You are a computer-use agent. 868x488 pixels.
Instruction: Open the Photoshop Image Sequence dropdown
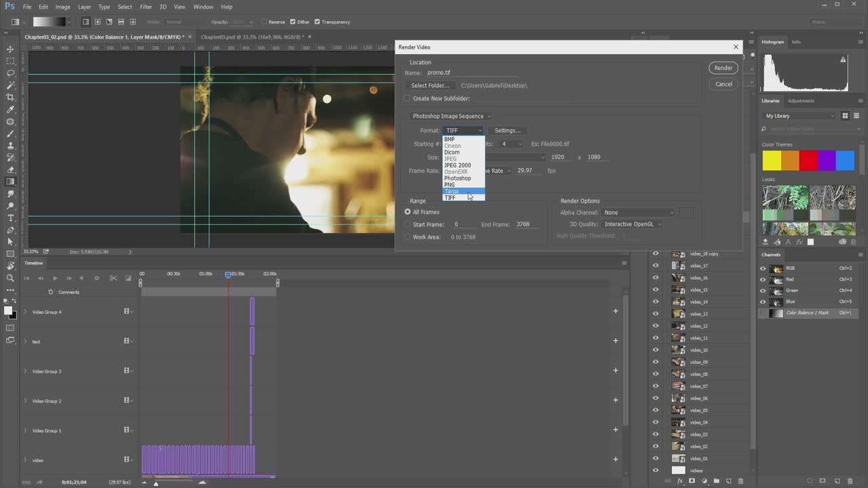(x=451, y=116)
